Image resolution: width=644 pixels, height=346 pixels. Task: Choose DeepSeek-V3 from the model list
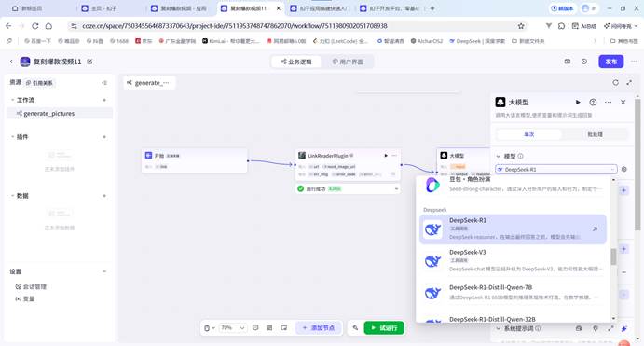pyautogui.click(x=513, y=261)
